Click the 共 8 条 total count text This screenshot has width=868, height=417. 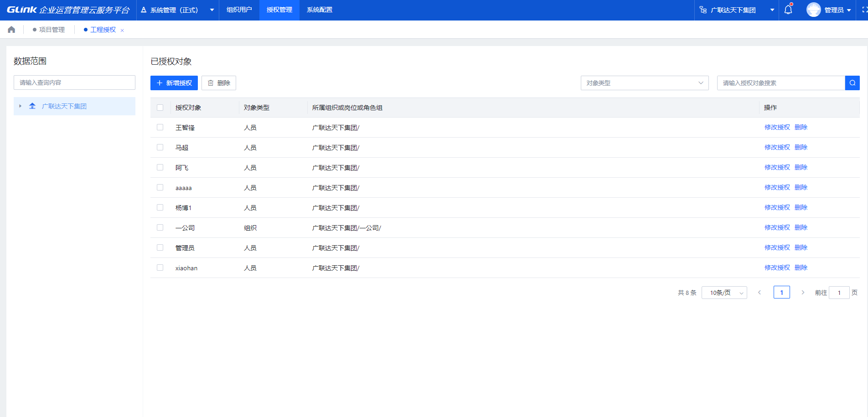(x=687, y=293)
